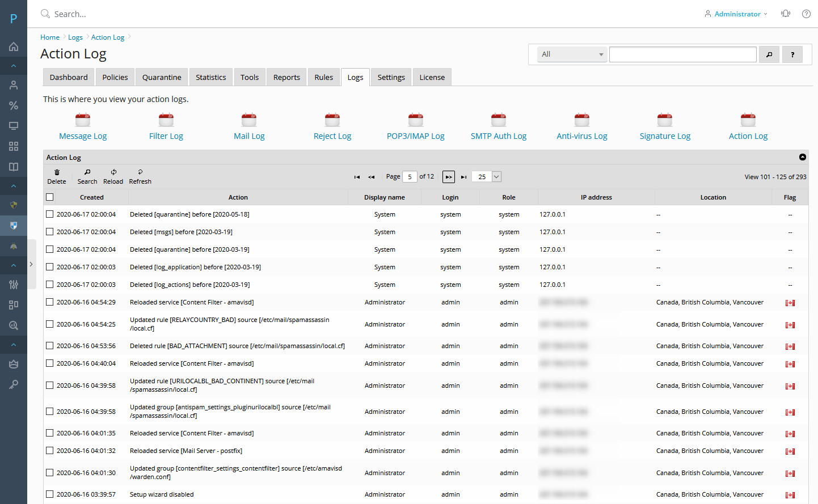Click the Logs breadcrumb link
This screenshot has width=818, height=504.
pyautogui.click(x=75, y=37)
